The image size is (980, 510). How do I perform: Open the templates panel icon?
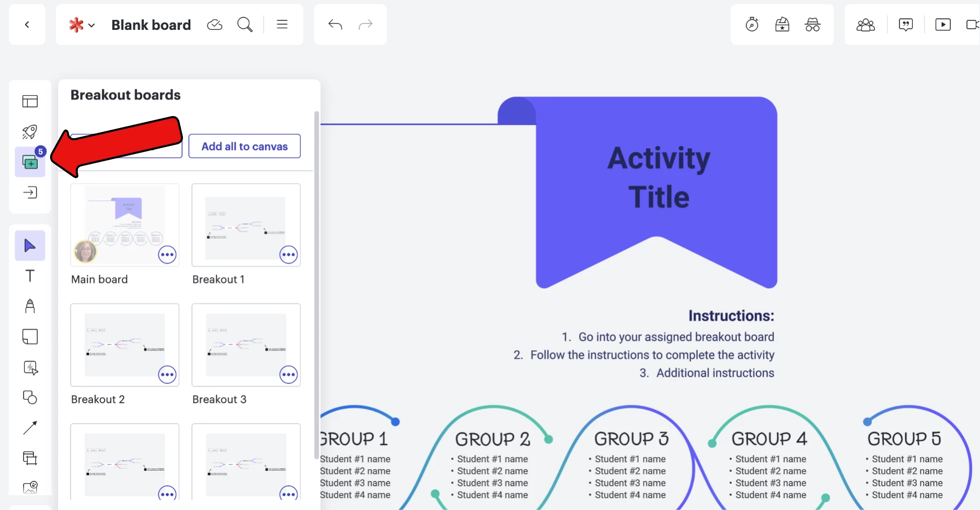click(30, 101)
